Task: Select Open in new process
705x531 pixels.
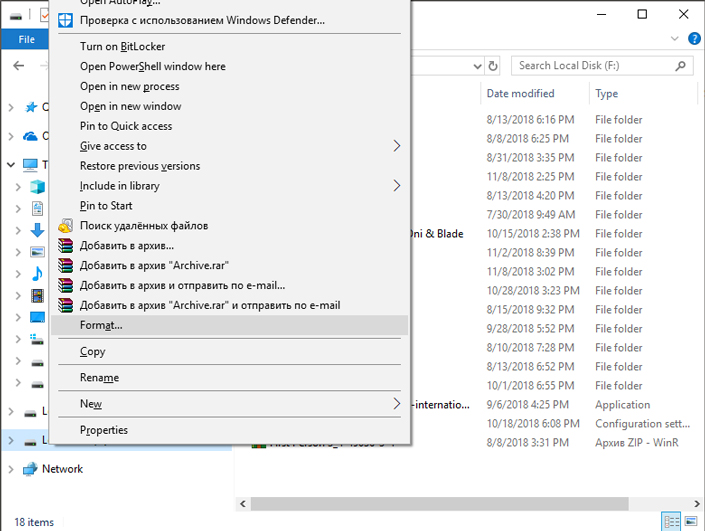Action: point(229,86)
